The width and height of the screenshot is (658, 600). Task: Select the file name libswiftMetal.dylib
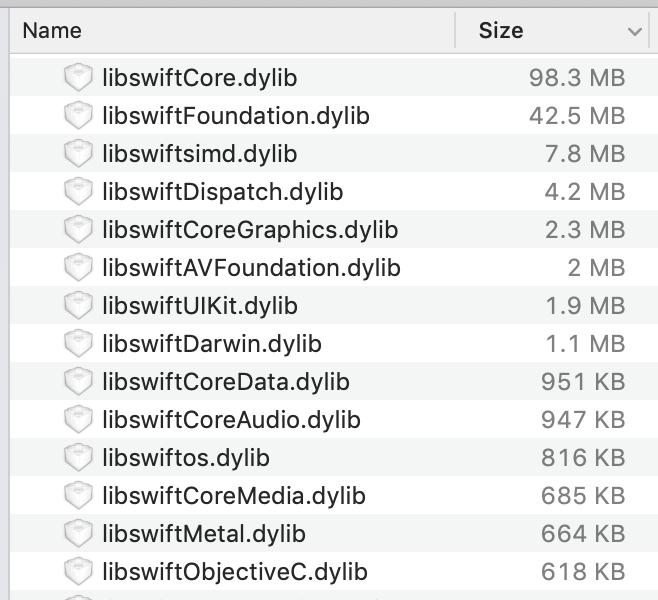click(204, 534)
